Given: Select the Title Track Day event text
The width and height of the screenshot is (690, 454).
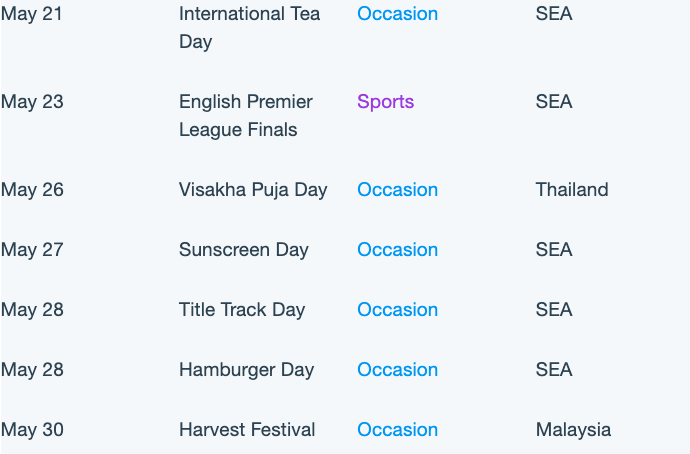Looking at the screenshot, I should pyautogui.click(x=242, y=309).
